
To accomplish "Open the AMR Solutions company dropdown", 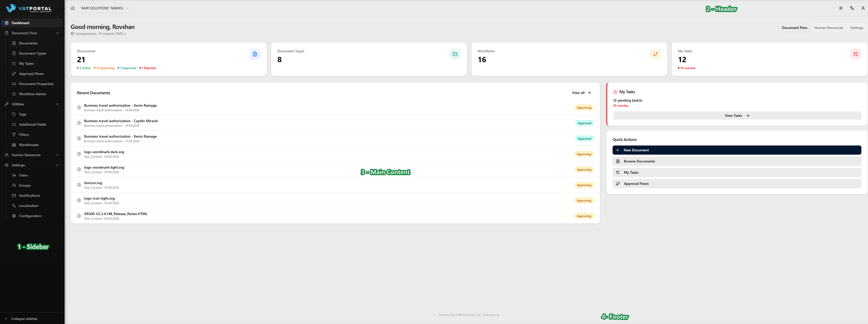I will pyautogui.click(x=104, y=8).
